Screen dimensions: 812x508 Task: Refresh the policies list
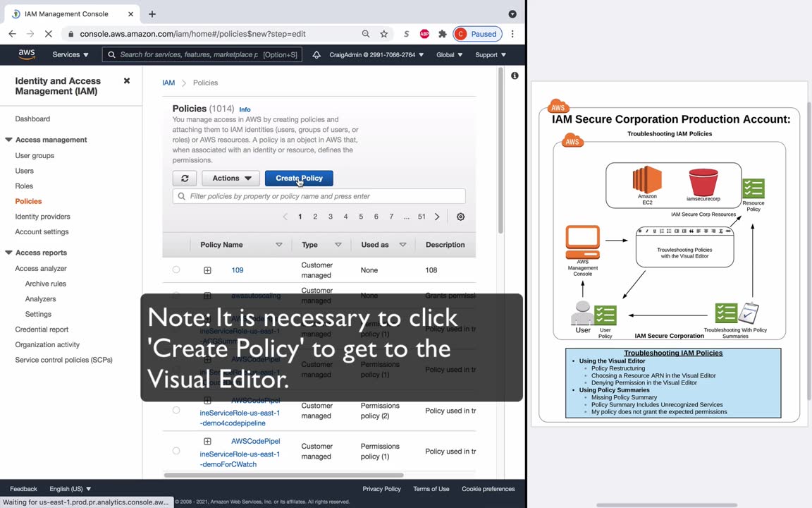click(x=185, y=179)
